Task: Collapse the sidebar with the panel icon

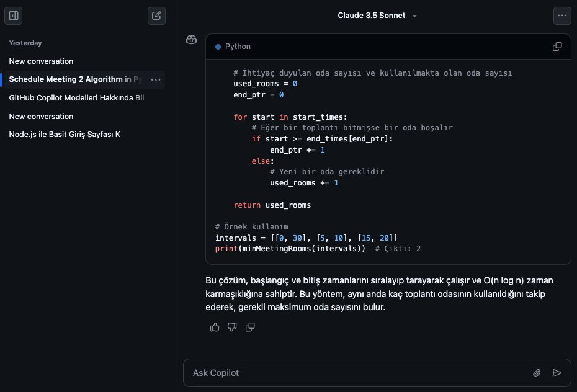Action: coord(14,16)
